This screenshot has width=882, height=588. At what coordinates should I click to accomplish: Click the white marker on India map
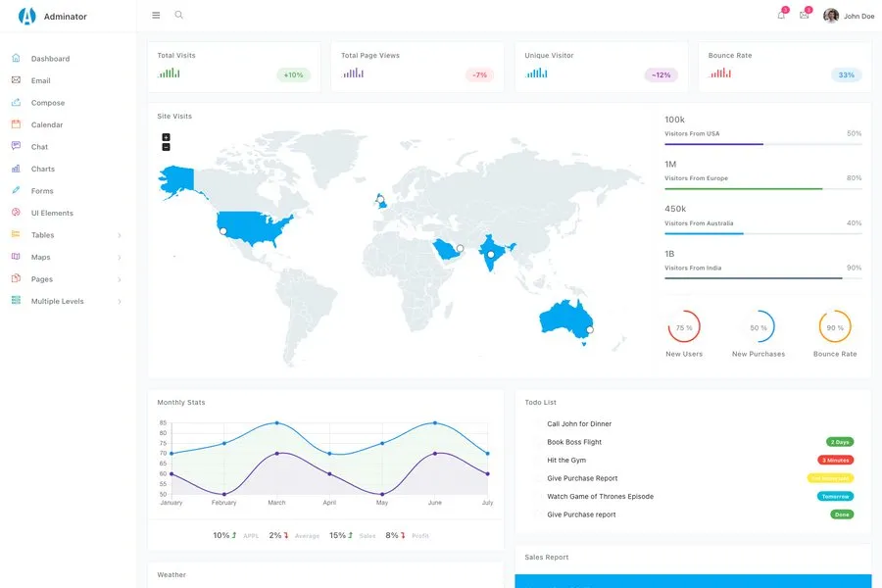click(x=491, y=255)
